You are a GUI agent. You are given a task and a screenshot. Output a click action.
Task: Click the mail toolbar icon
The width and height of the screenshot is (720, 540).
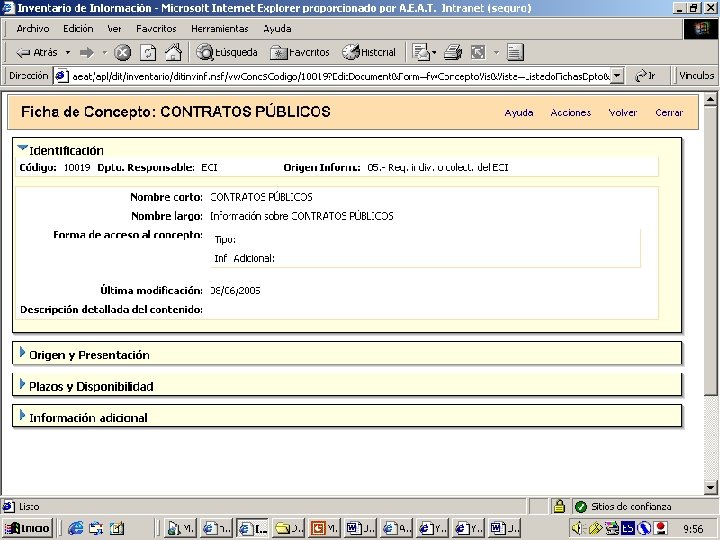422,52
